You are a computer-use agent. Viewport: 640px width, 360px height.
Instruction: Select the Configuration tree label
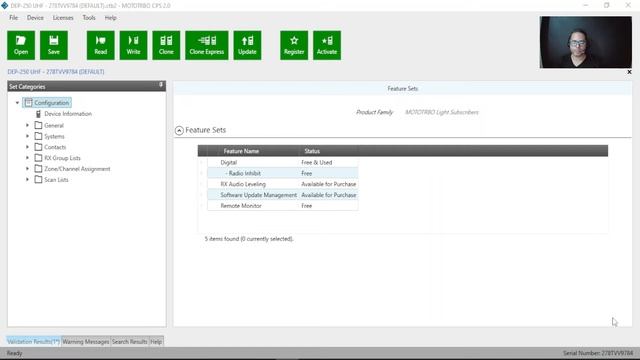point(51,103)
